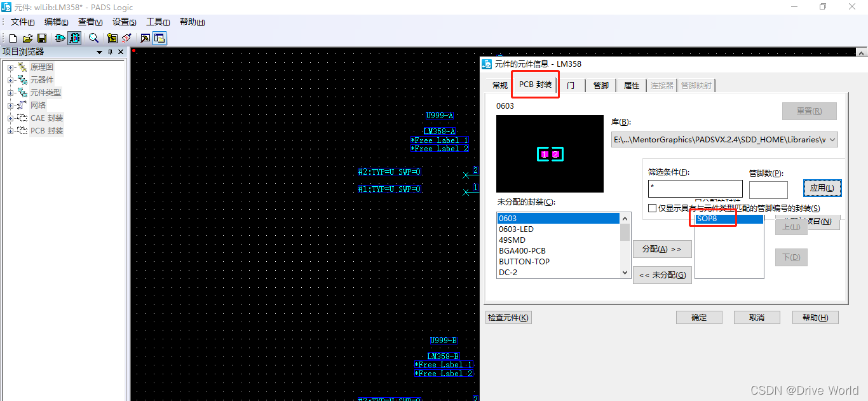
Task: Expand the PCB 封装 tree node
Action: pos(10,130)
